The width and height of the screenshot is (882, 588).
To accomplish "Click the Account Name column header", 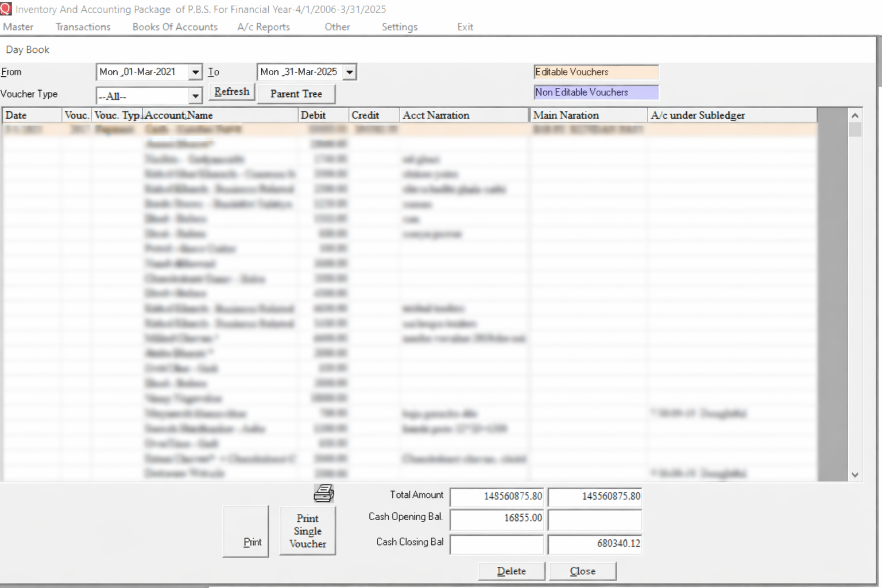I will pyautogui.click(x=220, y=115).
